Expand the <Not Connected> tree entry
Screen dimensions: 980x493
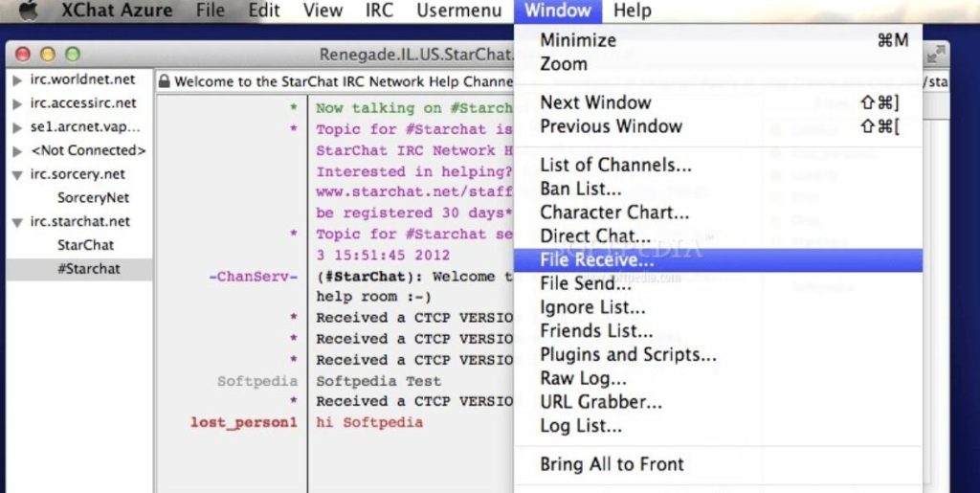point(17,151)
